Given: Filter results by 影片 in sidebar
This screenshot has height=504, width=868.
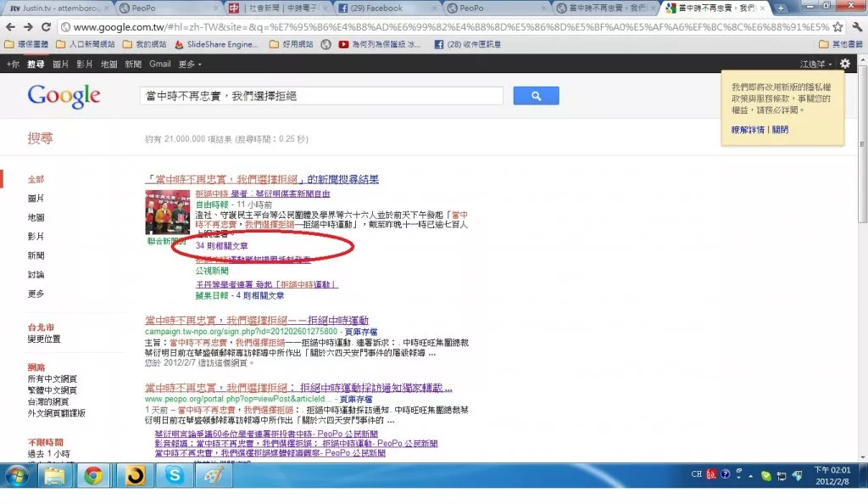Looking at the screenshot, I should (x=36, y=237).
